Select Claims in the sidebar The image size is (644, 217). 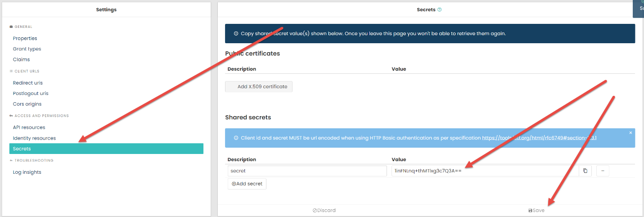coord(21,59)
